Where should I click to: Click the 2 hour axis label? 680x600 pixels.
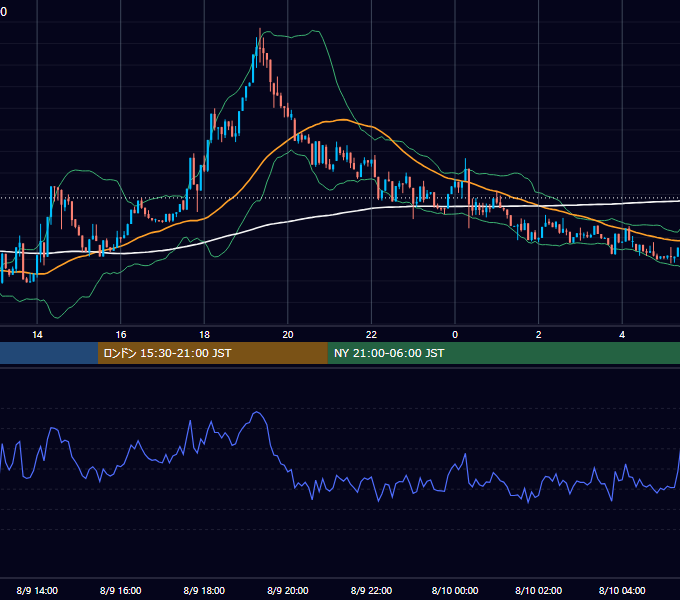(539, 335)
